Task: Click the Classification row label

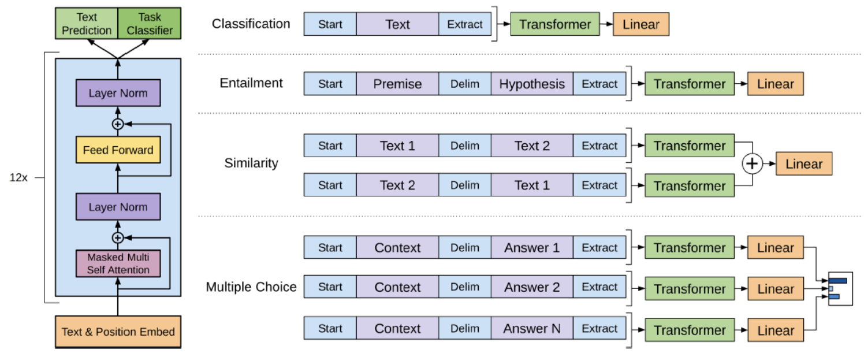Action: point(251,24)
